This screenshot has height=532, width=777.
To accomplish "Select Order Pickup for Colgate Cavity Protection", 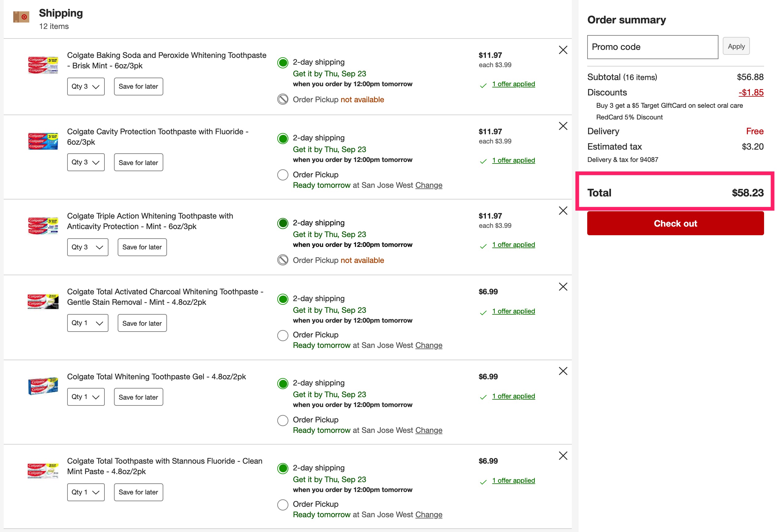I will pos(283,175).
